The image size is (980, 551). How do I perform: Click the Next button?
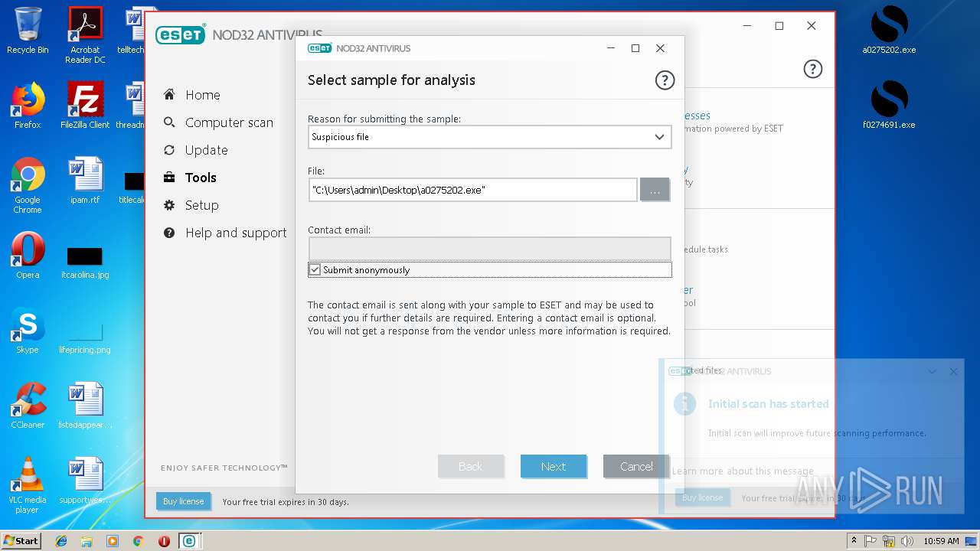554,466
